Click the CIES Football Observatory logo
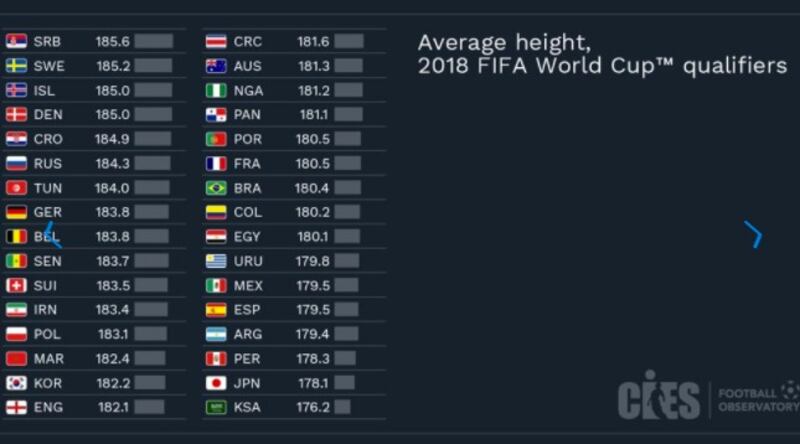This screenshot has width=800, height=444. click(x=708, y=396)
